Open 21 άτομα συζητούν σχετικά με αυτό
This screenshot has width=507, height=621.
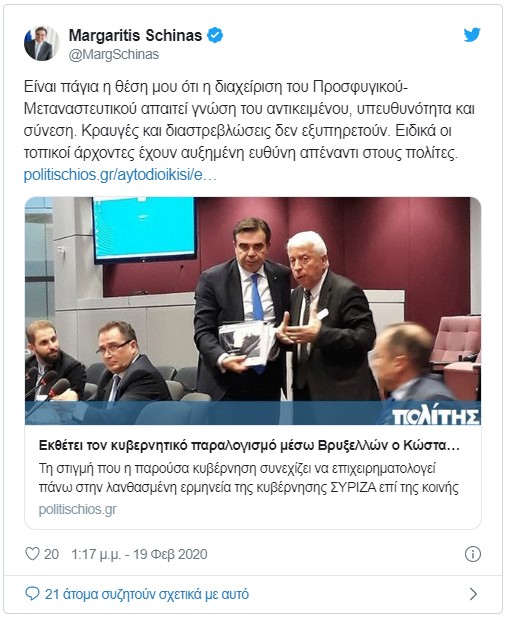click(x=147, y=594)
